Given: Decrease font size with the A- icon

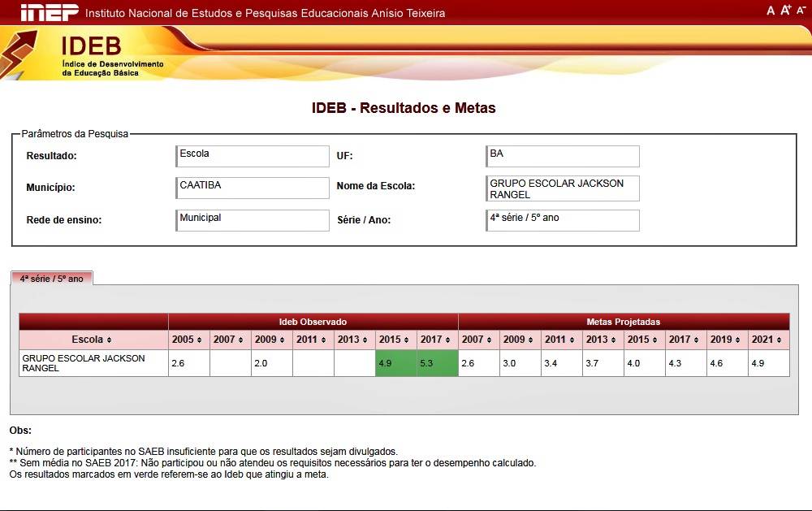Looking at the screenshot, I should 801,11.
